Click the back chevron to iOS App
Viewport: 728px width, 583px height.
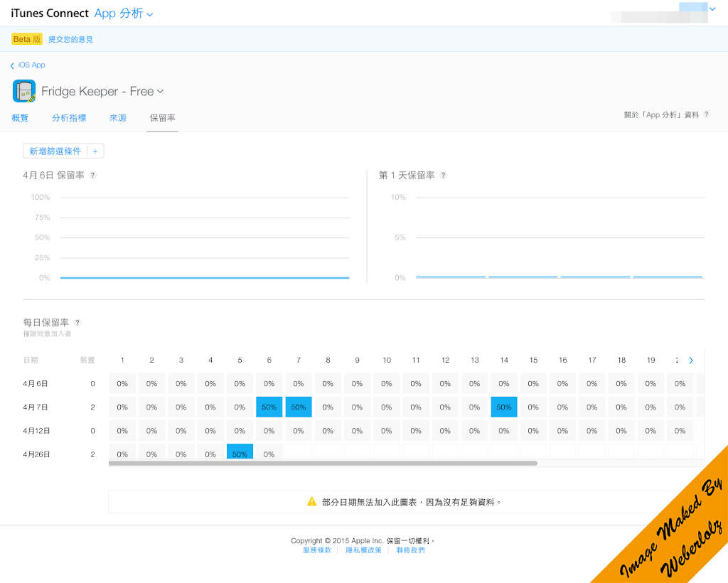coord(12,65)
